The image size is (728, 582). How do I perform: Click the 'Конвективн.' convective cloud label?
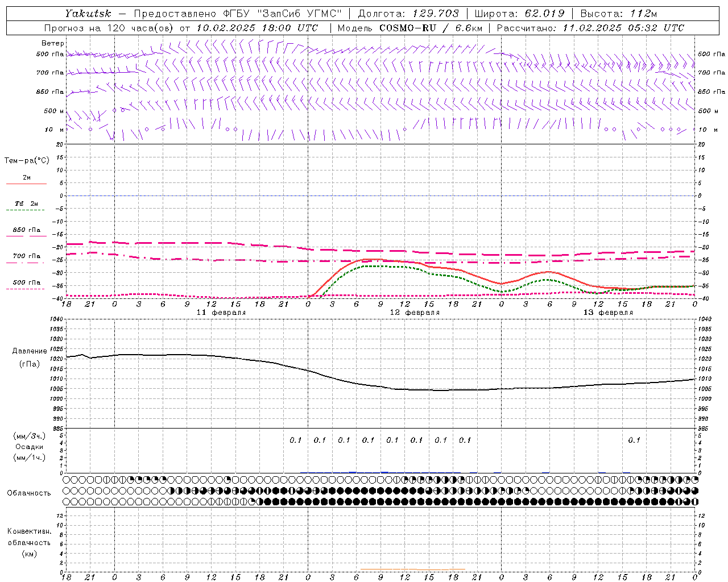(29, 531)
